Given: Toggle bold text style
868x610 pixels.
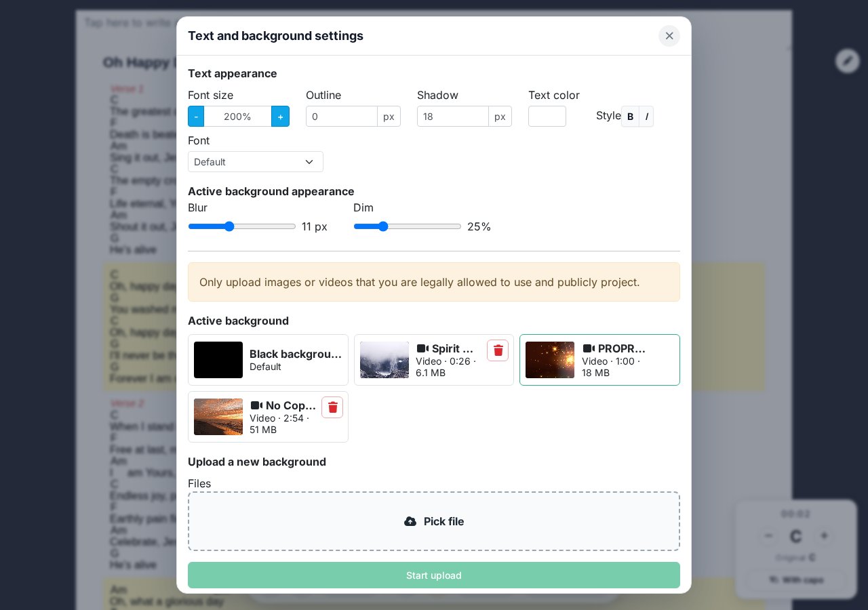Looking at the screenshot, I should click(x=630, y=117).
